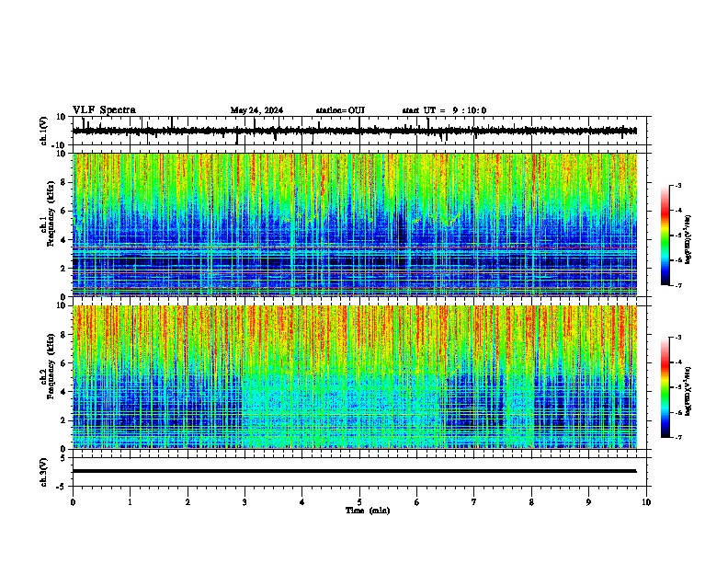Click the "5" tick on ch.3(V) axis
The image size is (728, 563).
pos(63,458)
